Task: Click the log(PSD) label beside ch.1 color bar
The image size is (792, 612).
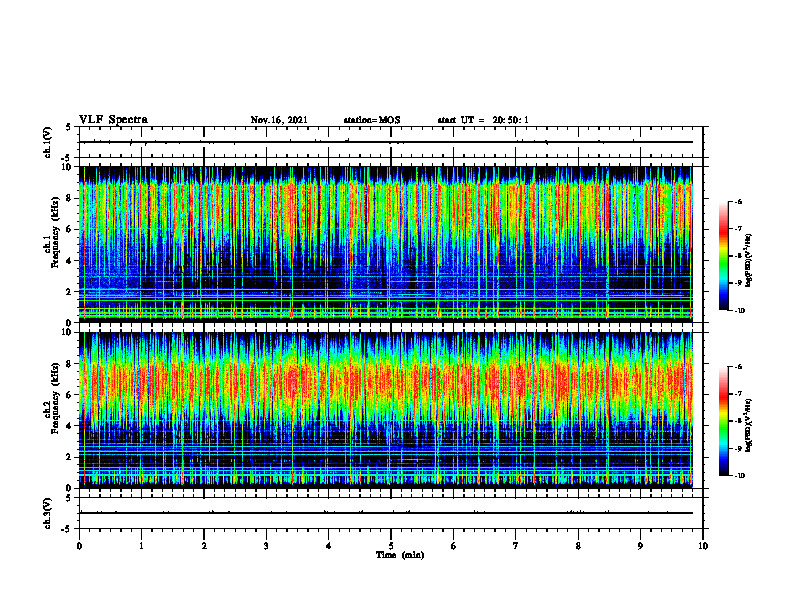Action: (748, 260)
